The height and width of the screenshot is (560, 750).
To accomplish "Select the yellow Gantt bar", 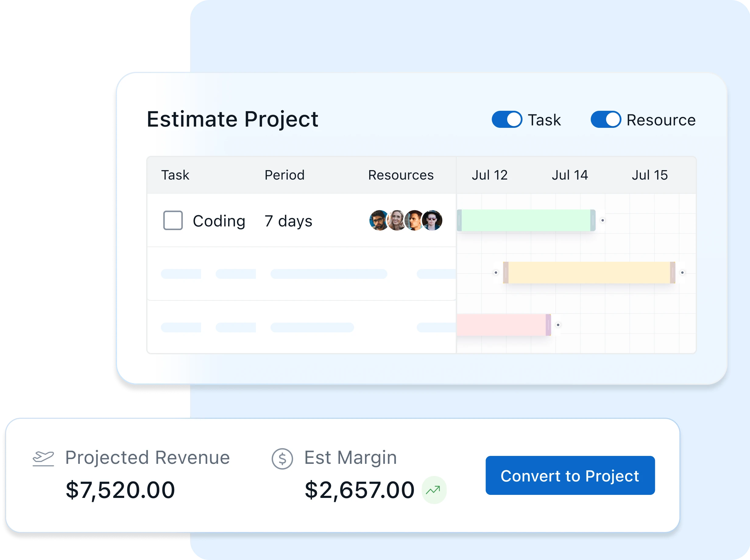I will (589, 272).
